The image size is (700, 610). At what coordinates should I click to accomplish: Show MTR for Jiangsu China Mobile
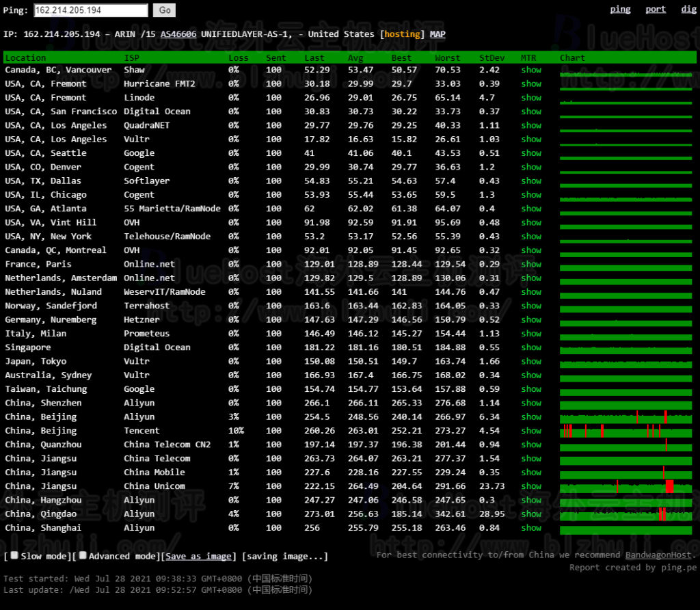(530, 473)
